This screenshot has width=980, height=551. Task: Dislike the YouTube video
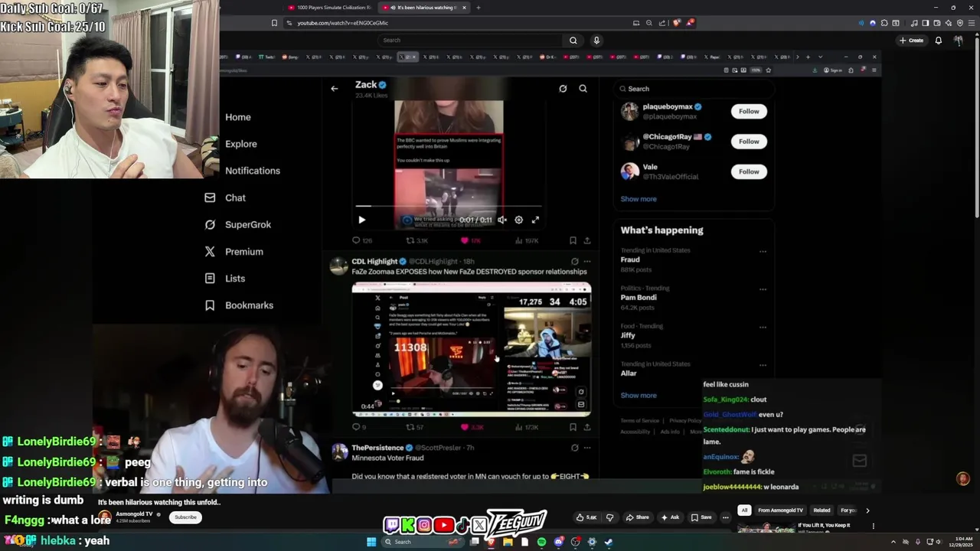609,517
